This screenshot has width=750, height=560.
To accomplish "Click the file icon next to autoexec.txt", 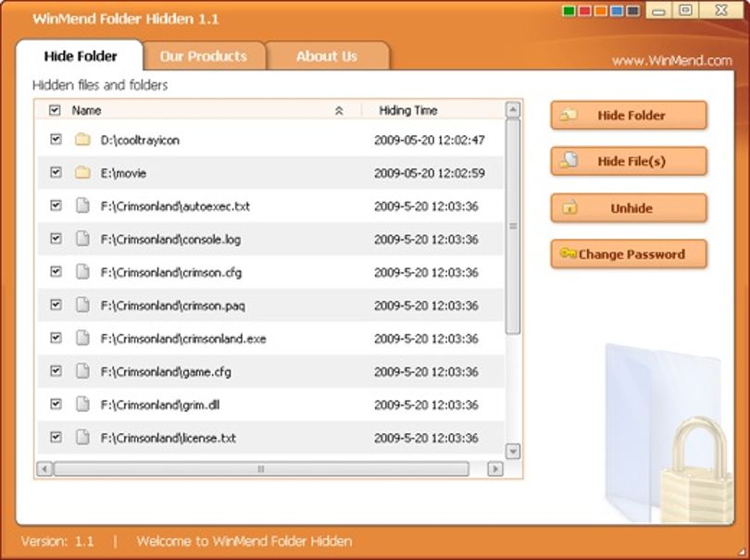I will pos(82,205).
